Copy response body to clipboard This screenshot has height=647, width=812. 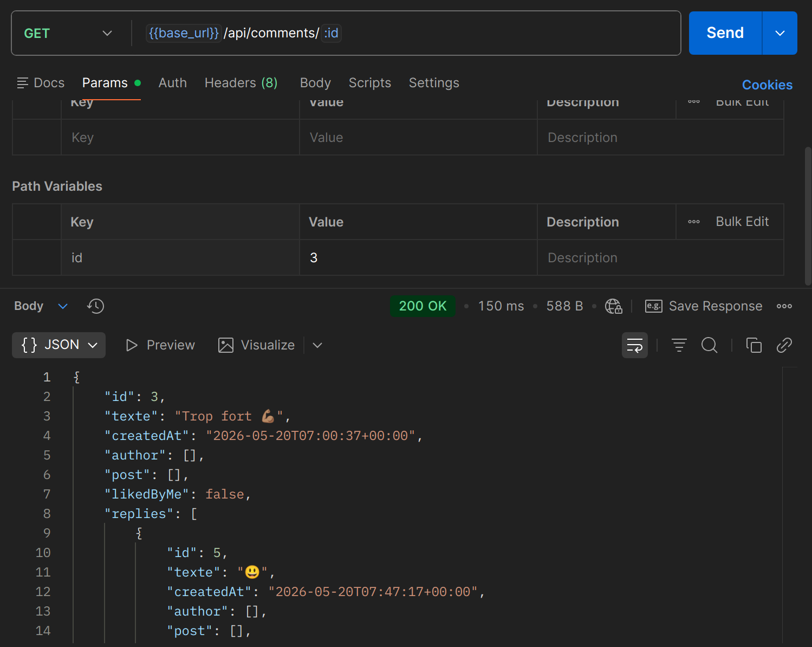click(x=753, y=345)
